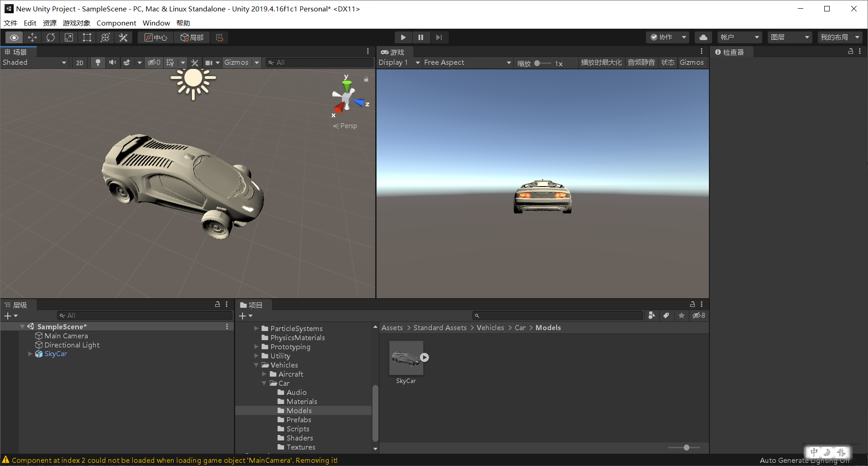Open the 图层 layers dropdown
868x466 pixels.
pos(790,37)
